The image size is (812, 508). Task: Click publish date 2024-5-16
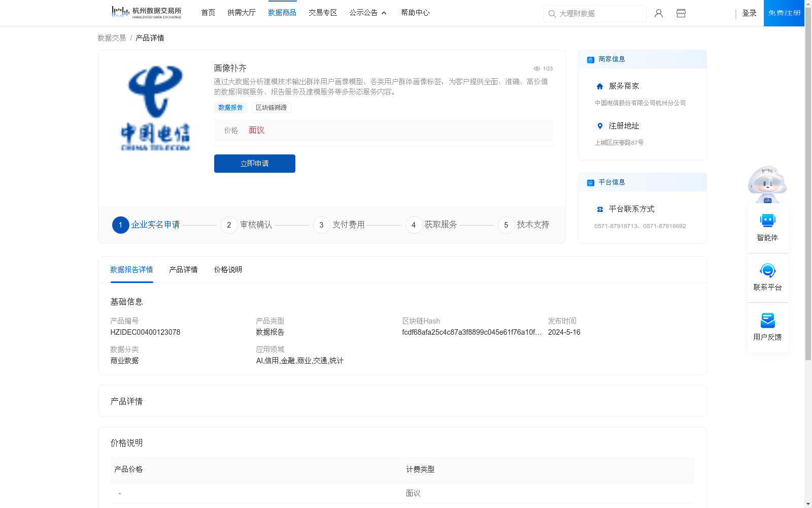[564, 332]
